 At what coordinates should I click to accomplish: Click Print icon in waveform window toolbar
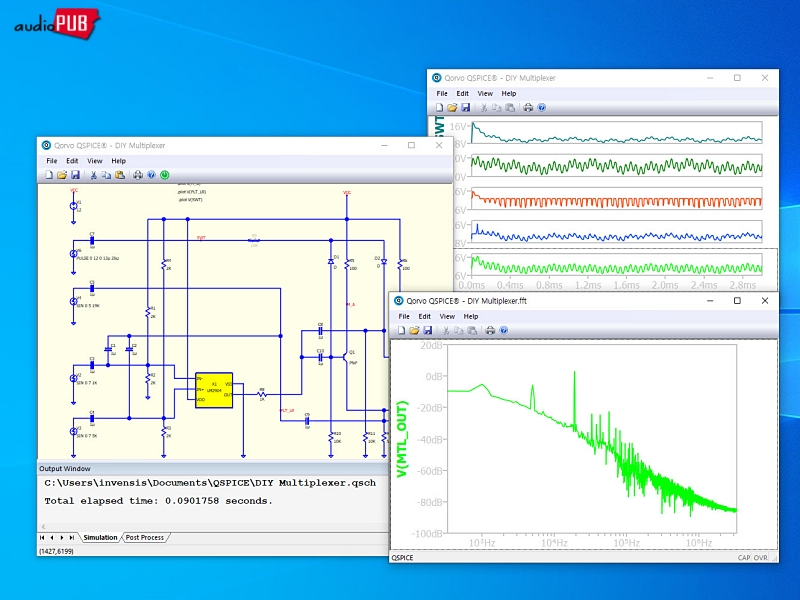528,108
